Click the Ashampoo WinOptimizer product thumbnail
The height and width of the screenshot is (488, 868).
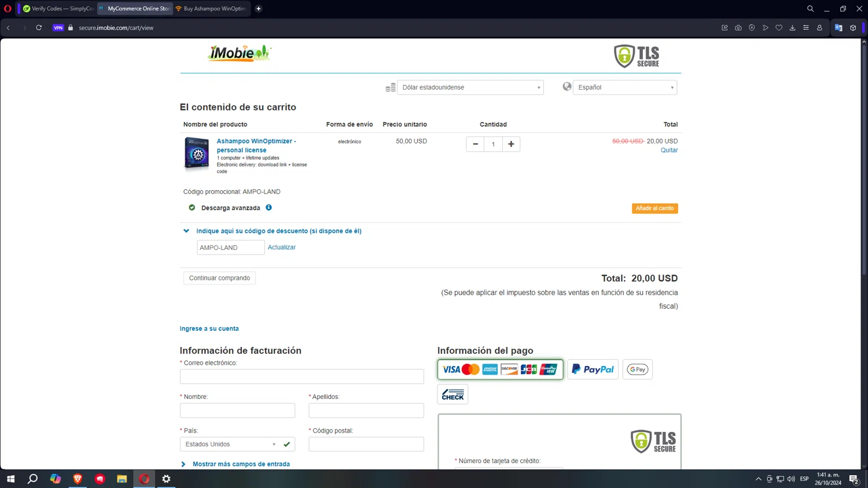(x=197, y=154)
